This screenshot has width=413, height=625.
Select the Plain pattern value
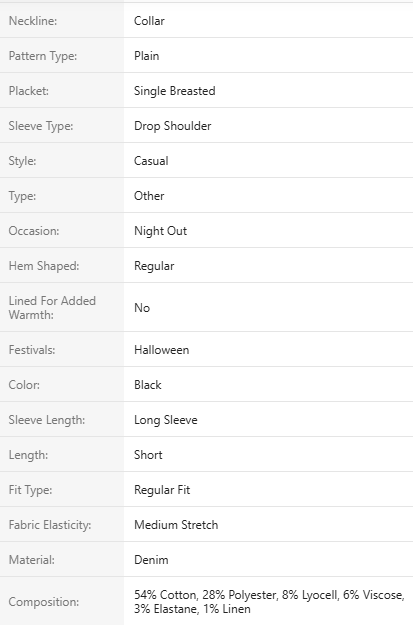[x=146, y=56]
